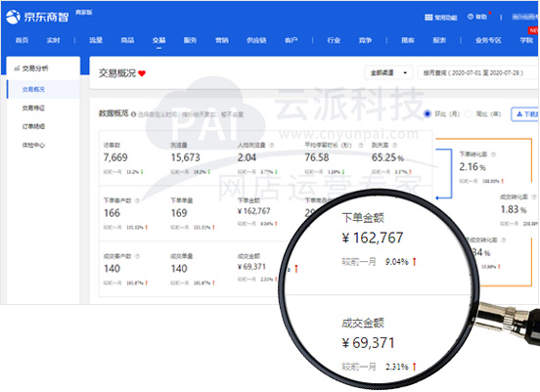The width and height of the screenshot is (540, 392).
Task: Click the question icon beside 跳失率
Action: click(x=394, y=146)
